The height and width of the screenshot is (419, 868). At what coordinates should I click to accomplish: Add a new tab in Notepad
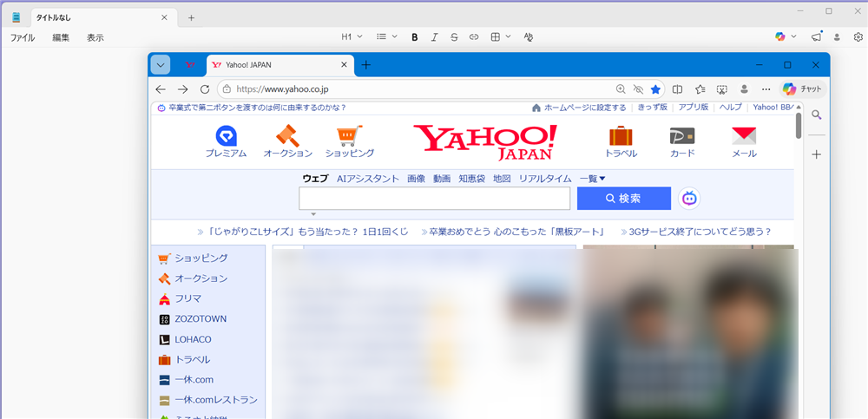[x=192, y=17]
